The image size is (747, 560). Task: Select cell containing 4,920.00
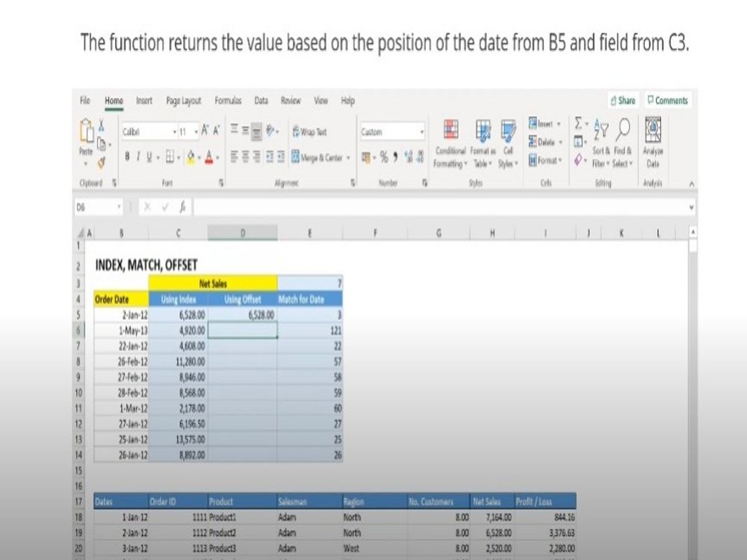click(x=179, y=331)
